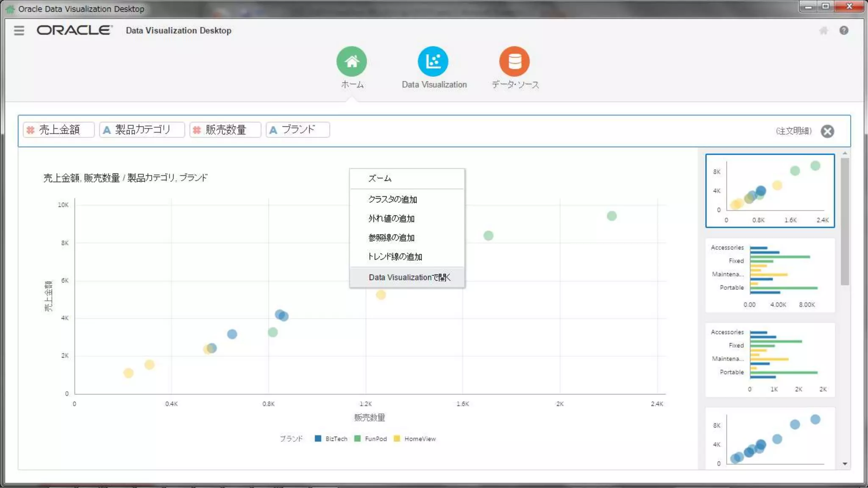Select トレンド線の追加 menu item
The image size is (868, 488).
click(x=395, y=257)
